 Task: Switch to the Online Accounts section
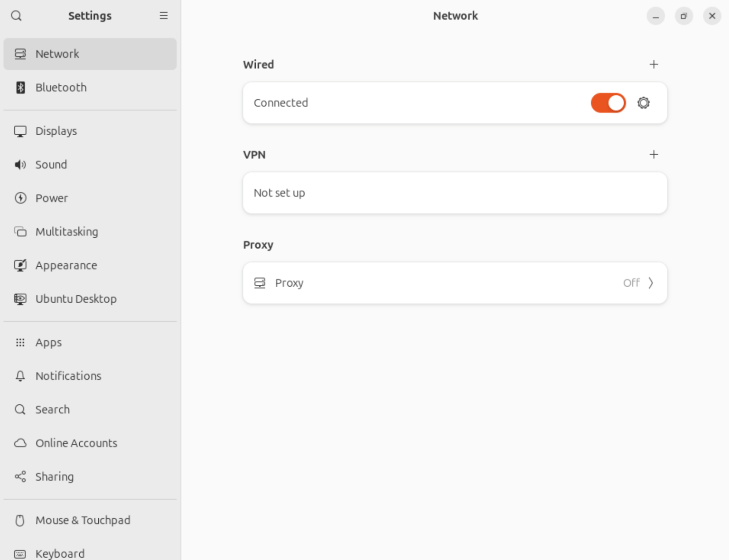[x=76, y=443]
